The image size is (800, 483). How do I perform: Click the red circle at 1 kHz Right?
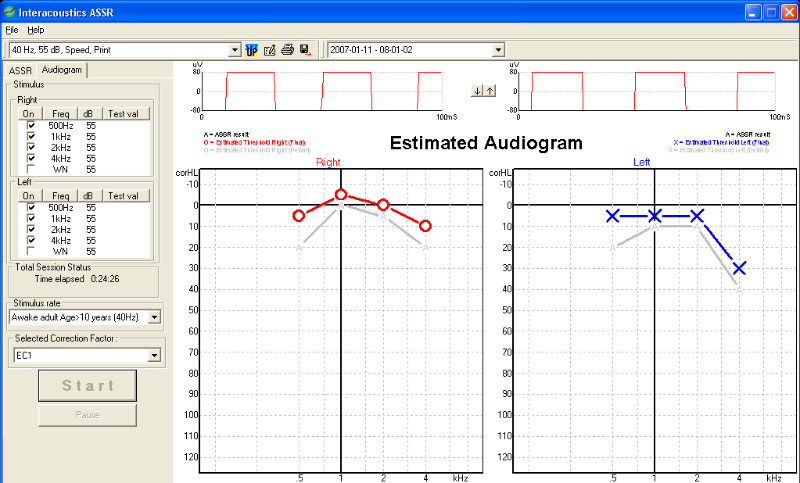(x=341, y=195)
